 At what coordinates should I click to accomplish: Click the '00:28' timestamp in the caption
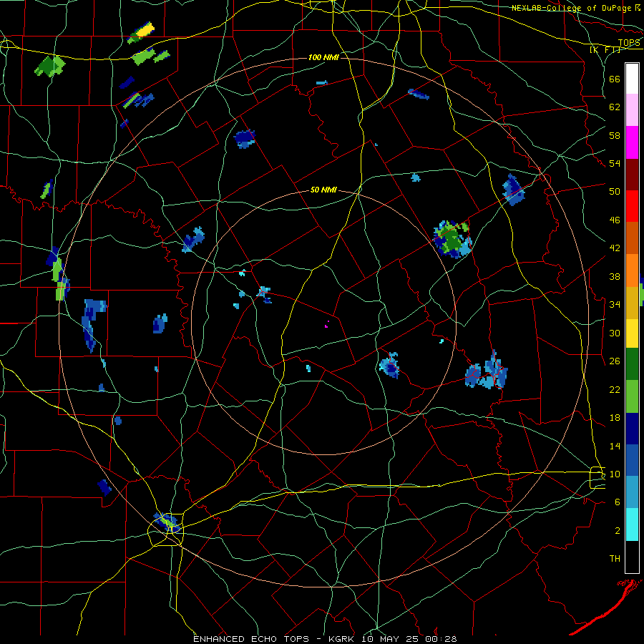[x=441, y=639]
